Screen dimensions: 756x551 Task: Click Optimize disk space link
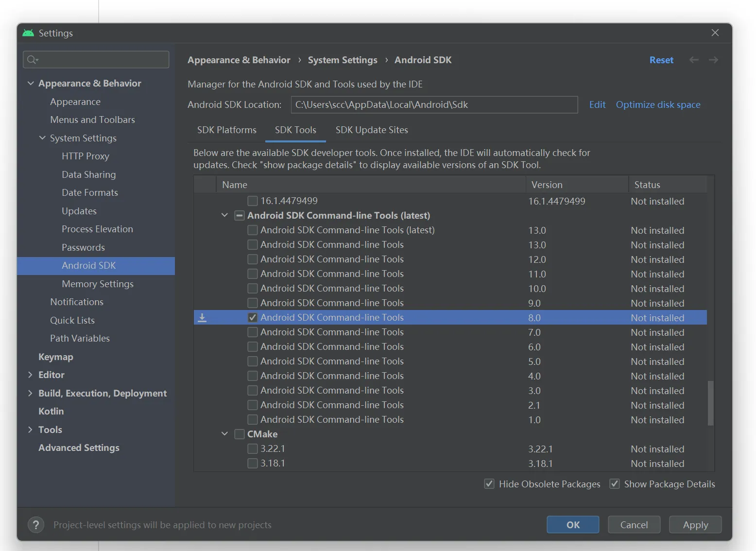658,104
